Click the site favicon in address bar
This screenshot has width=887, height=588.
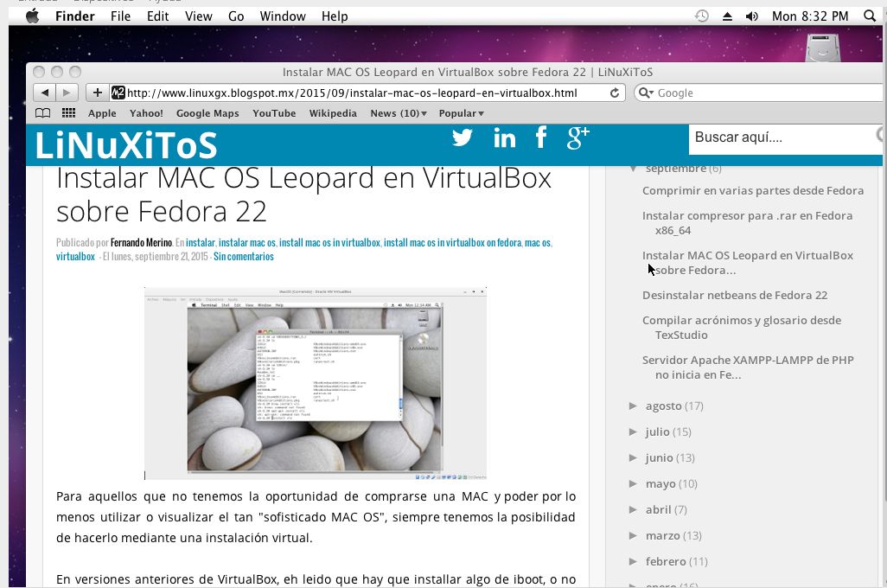(x=118, y=93)
